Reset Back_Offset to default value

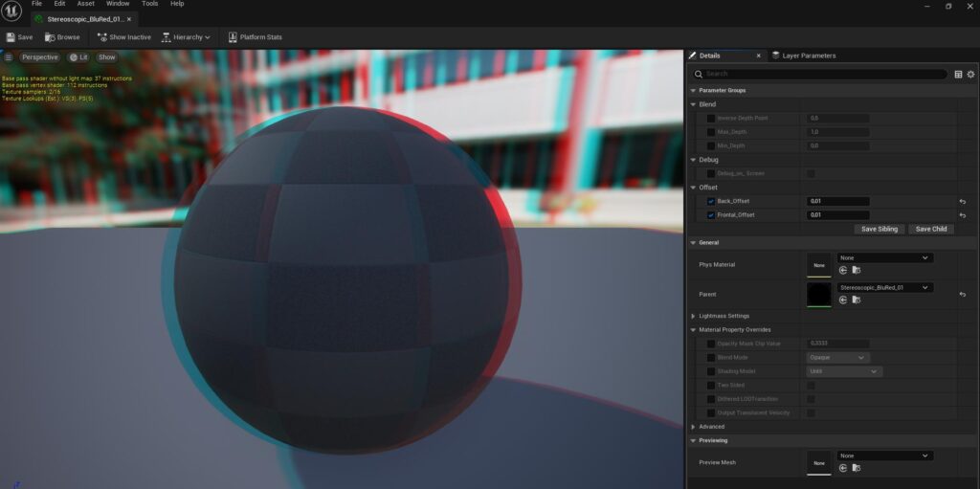point(963,201)
